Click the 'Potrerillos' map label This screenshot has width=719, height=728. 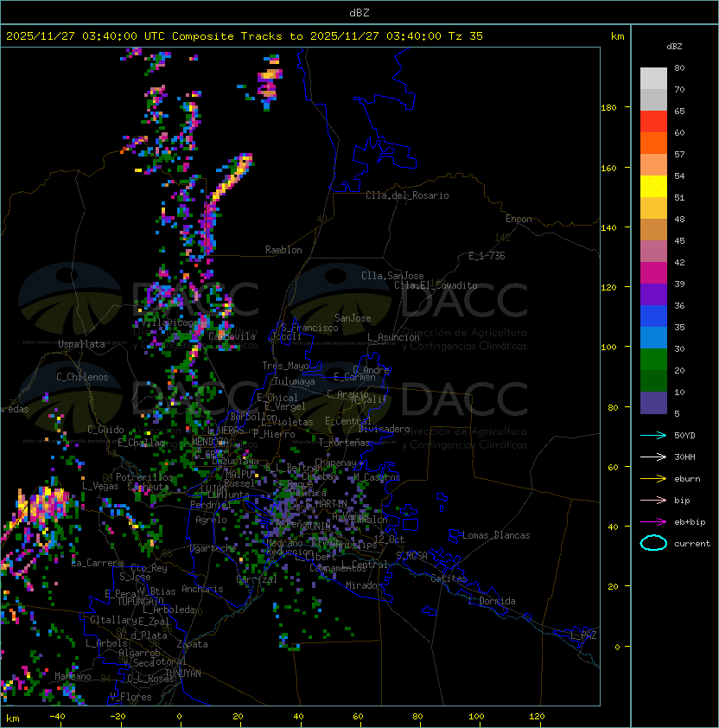[144, 476]
